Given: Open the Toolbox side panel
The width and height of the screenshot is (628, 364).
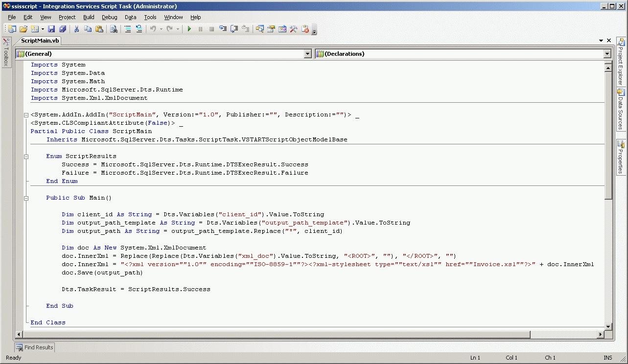Looking at the screenshot, I should point(6,53).
